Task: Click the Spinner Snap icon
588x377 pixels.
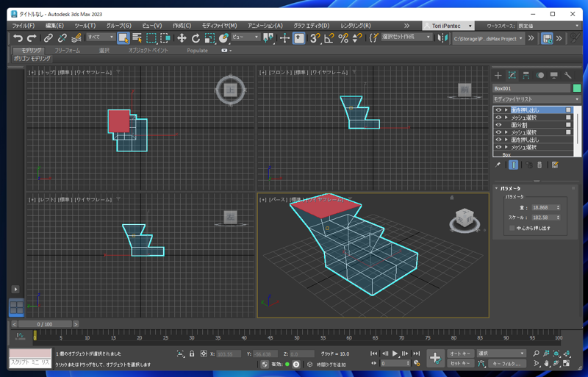Action: point(357,38)
